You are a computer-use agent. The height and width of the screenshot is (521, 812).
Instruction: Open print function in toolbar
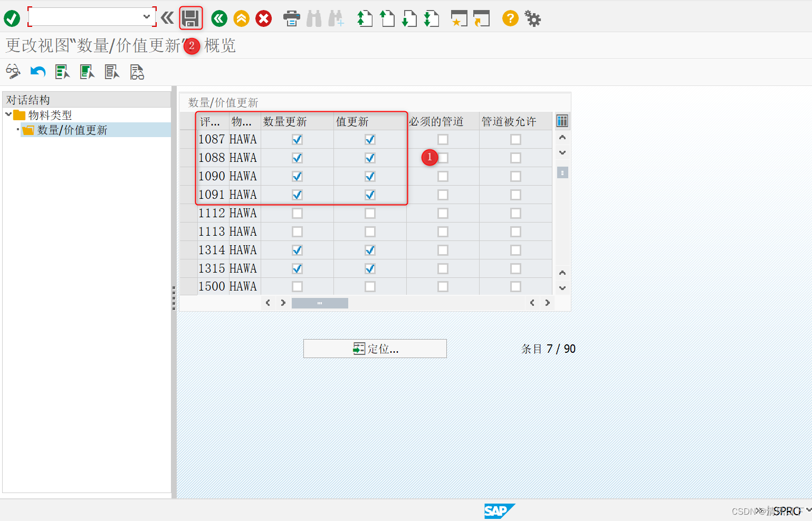coord(291,18)
